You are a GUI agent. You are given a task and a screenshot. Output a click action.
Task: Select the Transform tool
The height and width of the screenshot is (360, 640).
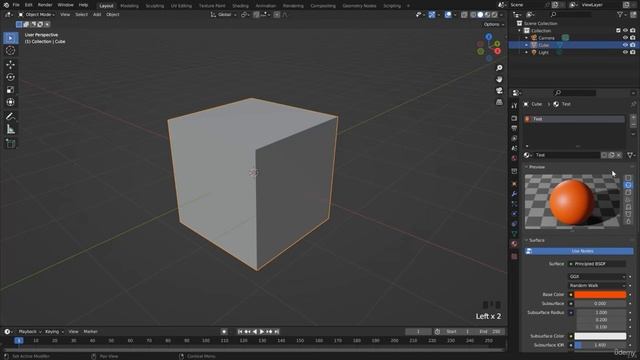pos(11,102)
